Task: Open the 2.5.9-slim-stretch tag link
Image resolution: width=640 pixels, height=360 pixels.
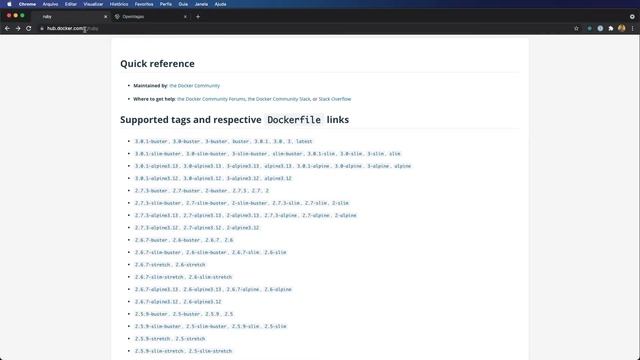Action: [x=159, y=351]
